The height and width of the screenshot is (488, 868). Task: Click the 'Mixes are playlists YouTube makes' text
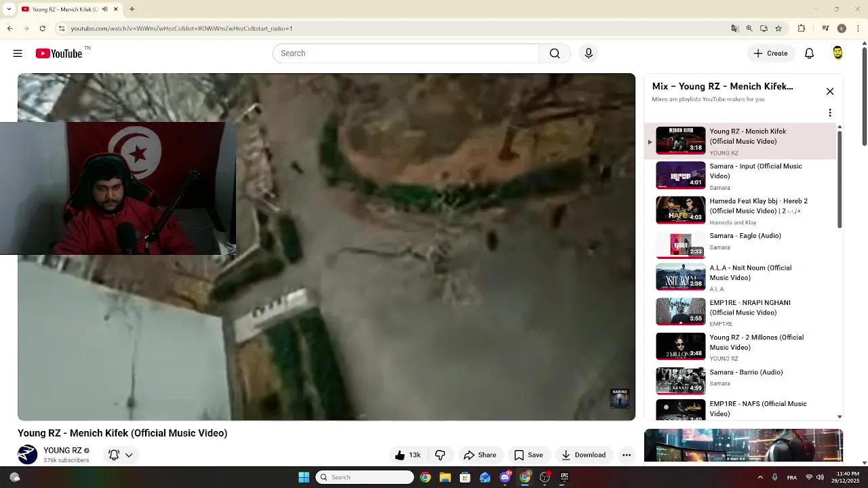pyautogui.click(x=708, y=99)
